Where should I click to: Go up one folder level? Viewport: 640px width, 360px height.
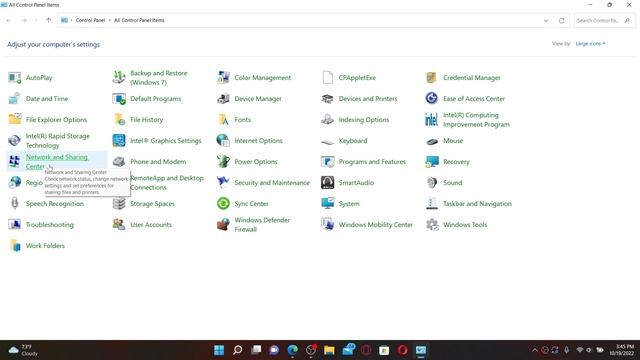49,20
